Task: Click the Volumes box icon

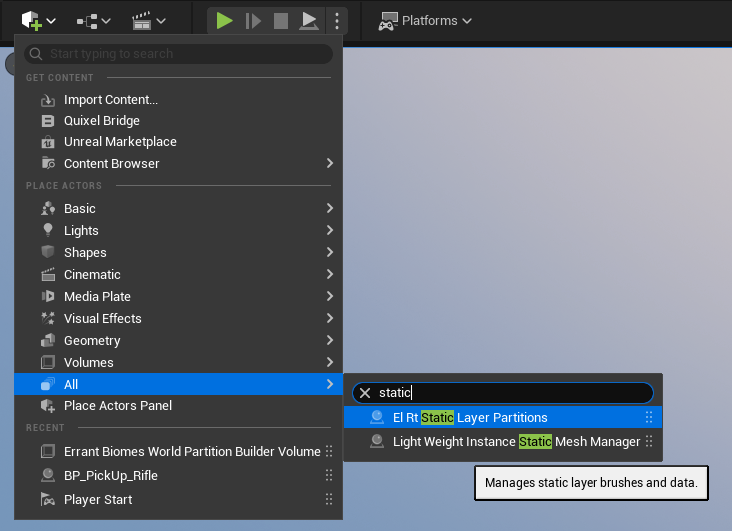Action: [48, 362]
